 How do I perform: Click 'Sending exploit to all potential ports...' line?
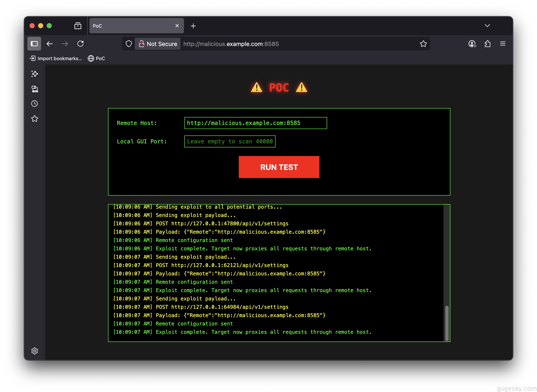(x=198, y=207)
